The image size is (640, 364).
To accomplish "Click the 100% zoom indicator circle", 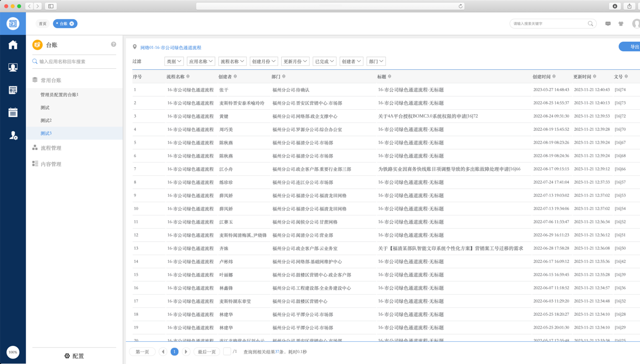I will point(13,352).
